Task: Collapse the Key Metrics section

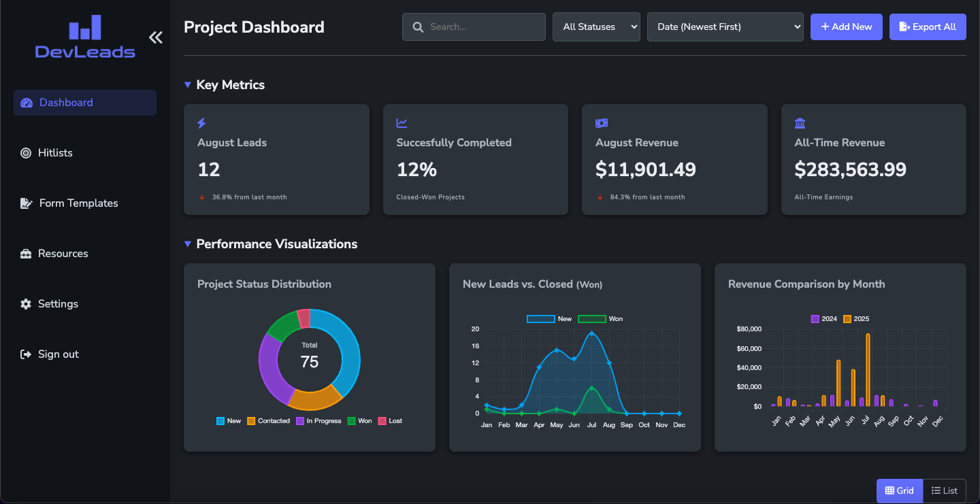Action: 188,85
